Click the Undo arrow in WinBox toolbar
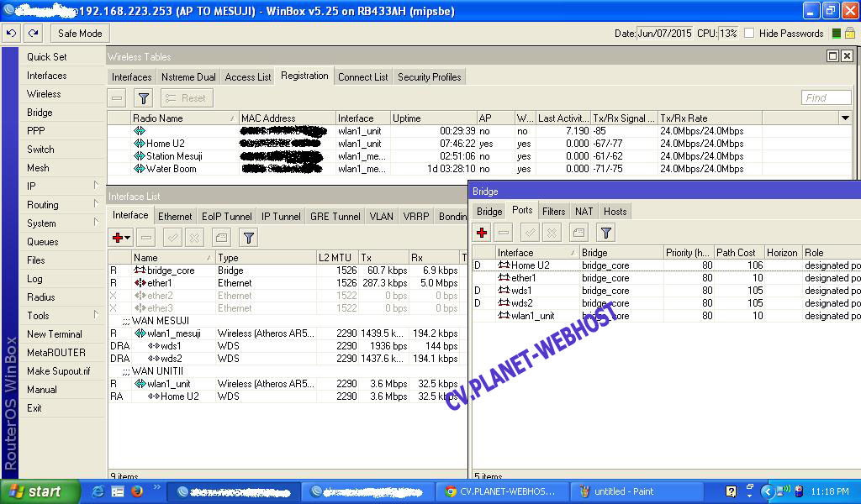The height and width of the screenshot is (504, 861). point(11,34)
